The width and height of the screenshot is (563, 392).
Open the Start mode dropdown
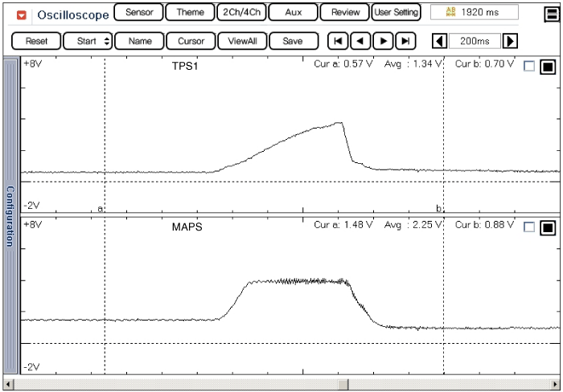88,41
